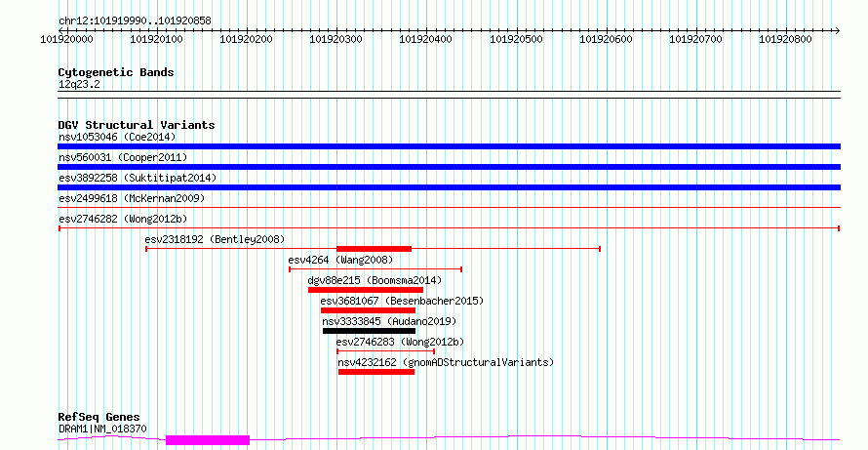The width and height of the screenshot is (868, 450).
Task: Click the nsv1053046 (Coe2014) label
Action: point(117,137)
